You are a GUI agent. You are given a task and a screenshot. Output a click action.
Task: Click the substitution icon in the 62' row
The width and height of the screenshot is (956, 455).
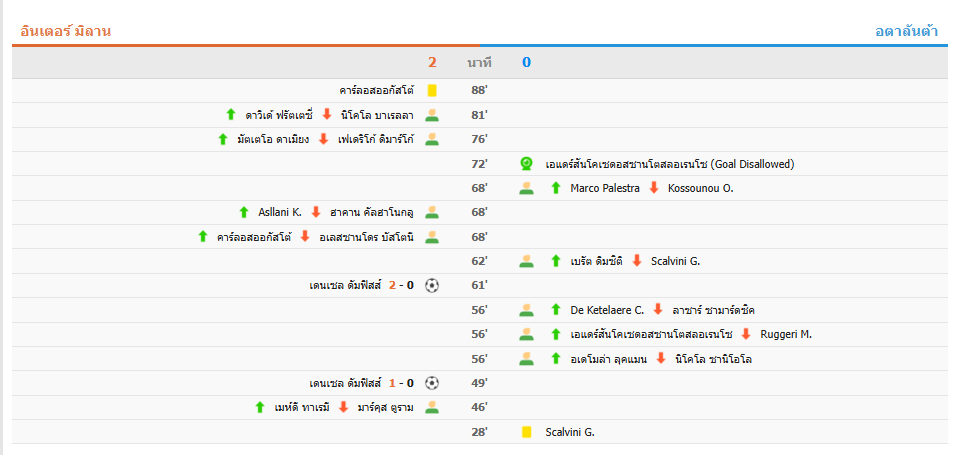coord(527,262)
